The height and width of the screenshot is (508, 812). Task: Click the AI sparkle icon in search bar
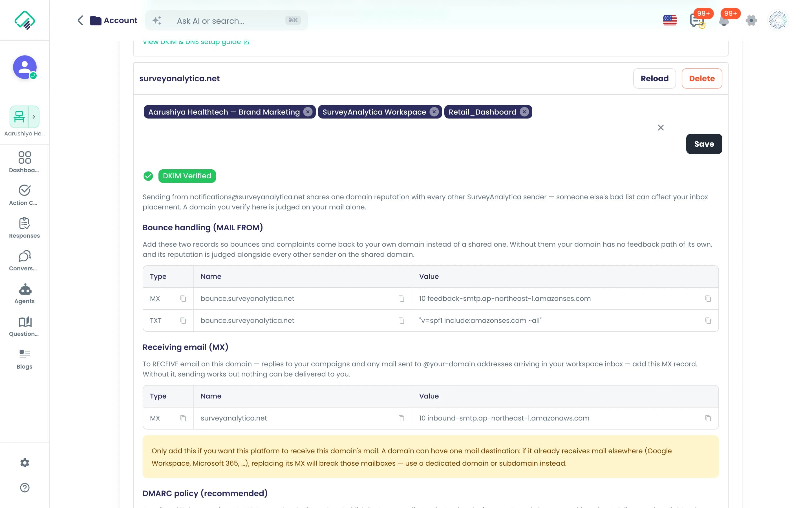pos(157,21)
